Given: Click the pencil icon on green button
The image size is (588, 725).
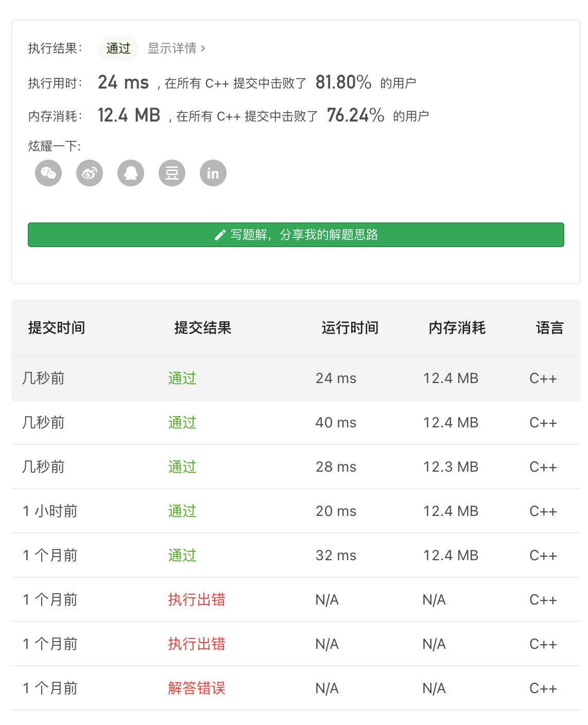Looking at the screenshot, I should pyautogui.click(x=220, y=235).
